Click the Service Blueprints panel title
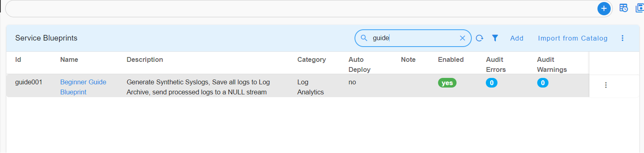The image size is (644, 153). [46, 38]
